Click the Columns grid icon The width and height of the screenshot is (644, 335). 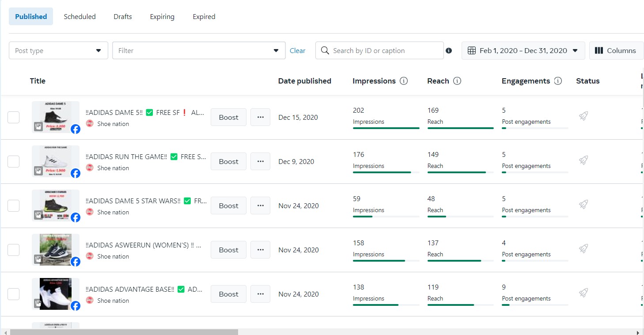tap(599, 50)
